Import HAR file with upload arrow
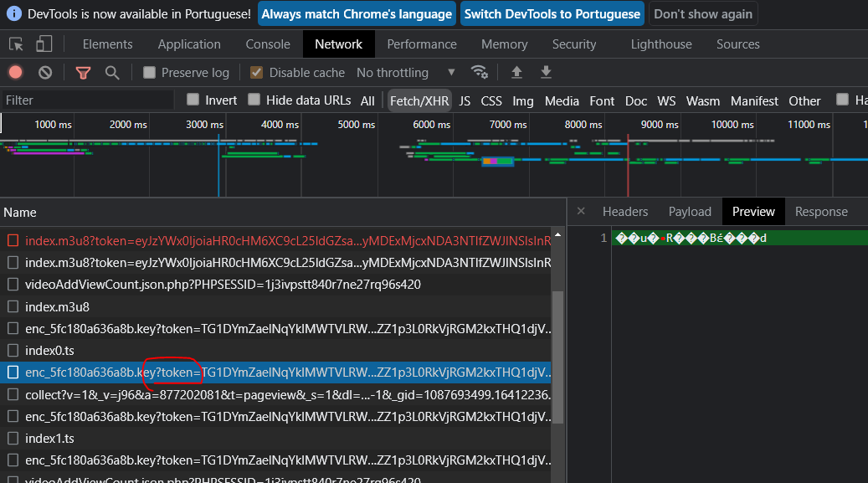 pos(516,72)
